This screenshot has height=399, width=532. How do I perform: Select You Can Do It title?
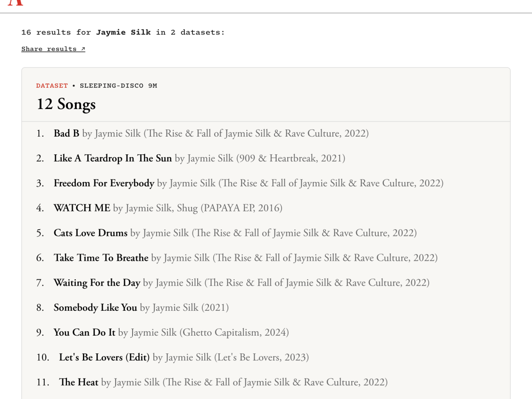click(x=85, y=332)
